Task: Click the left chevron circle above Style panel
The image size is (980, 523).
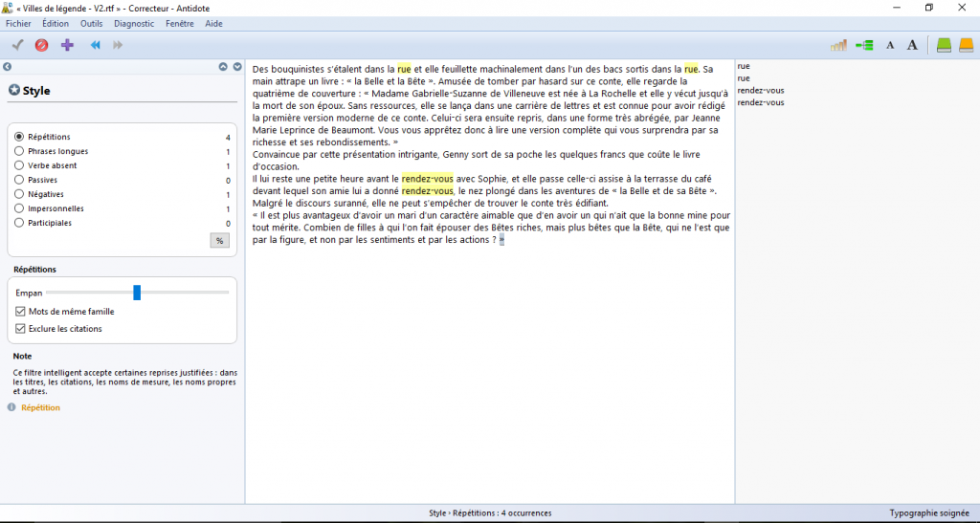Action: [7, 67]
